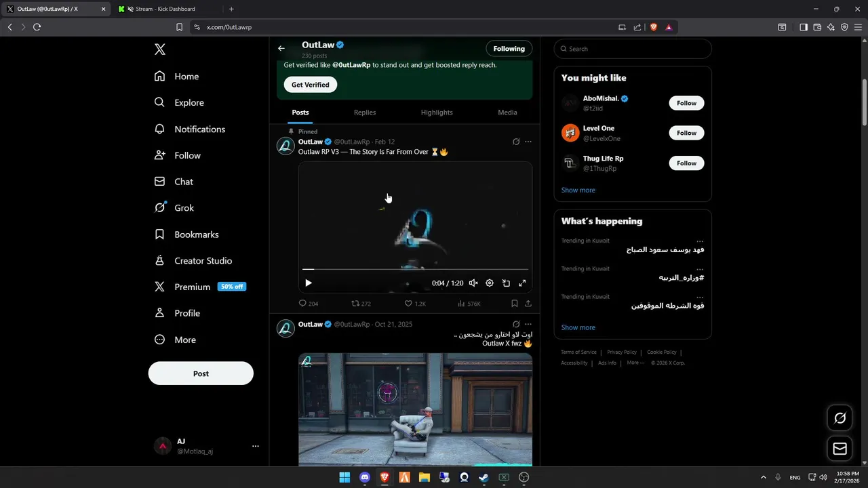Click the Post compose button
Image resolution: width=868 pixels, height=488 pixels.
201,373
